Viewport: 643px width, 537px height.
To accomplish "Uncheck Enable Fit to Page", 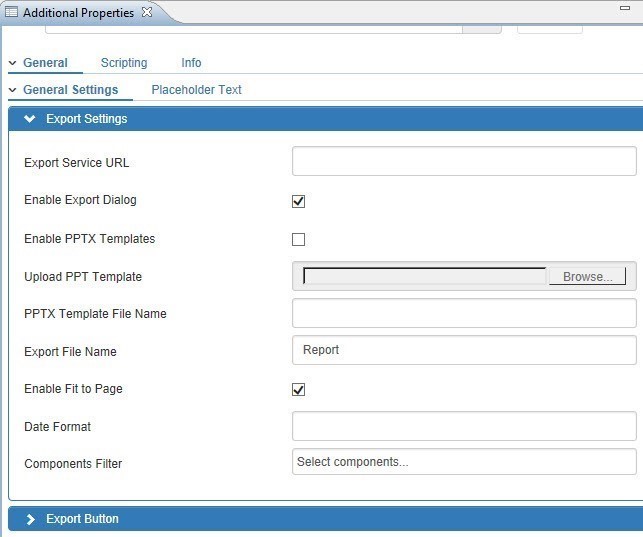I will tap(298, 389).
